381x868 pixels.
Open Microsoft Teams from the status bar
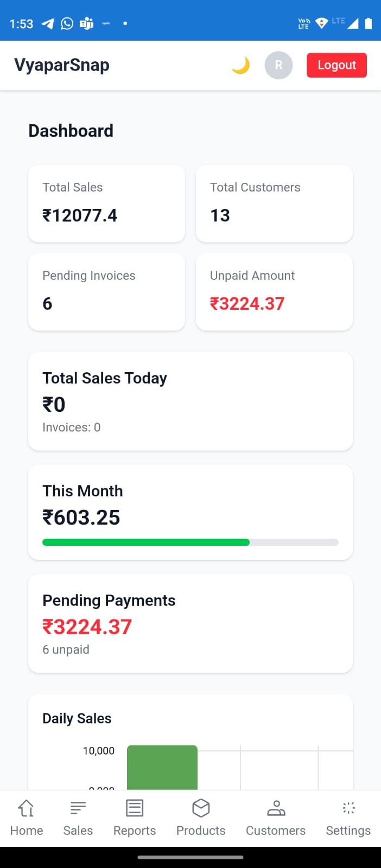click(x=86, y=23)
